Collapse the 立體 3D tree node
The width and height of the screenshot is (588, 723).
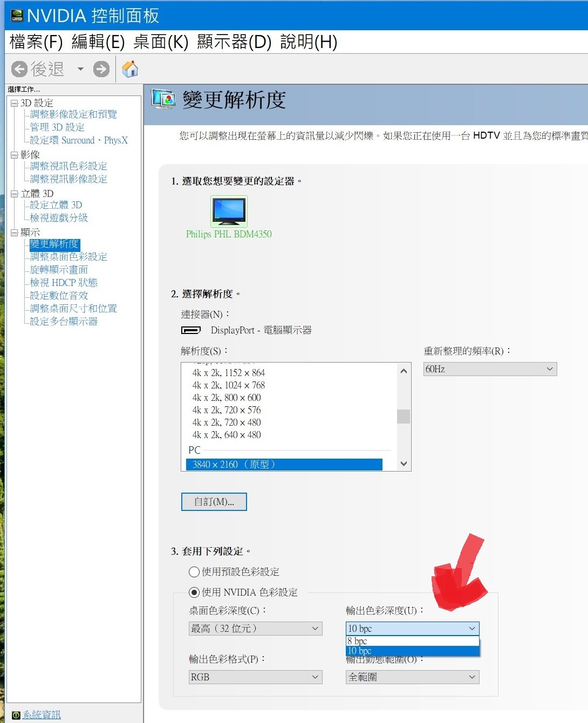click(x=15, y=194)
